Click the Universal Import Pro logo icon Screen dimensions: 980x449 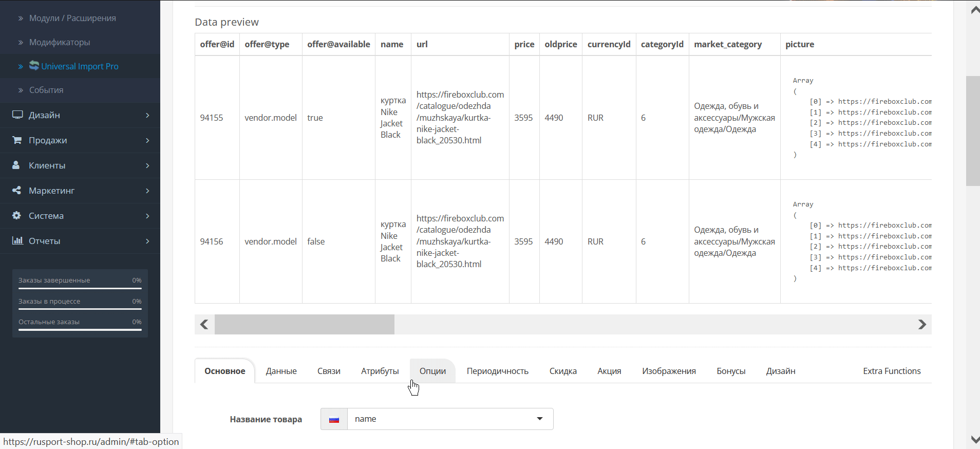(x=34, y=65)
